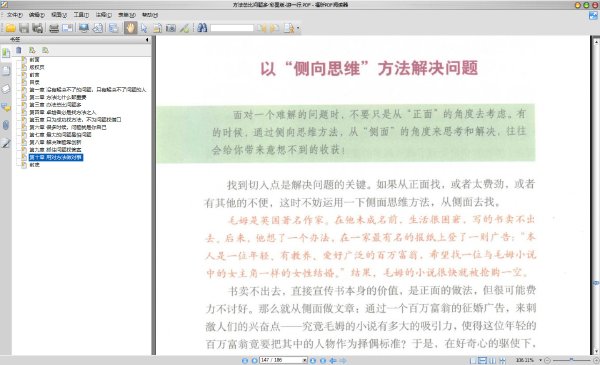600x365 pixels.
Task: Open the zoom percentage dropdown
Action: 540,360
